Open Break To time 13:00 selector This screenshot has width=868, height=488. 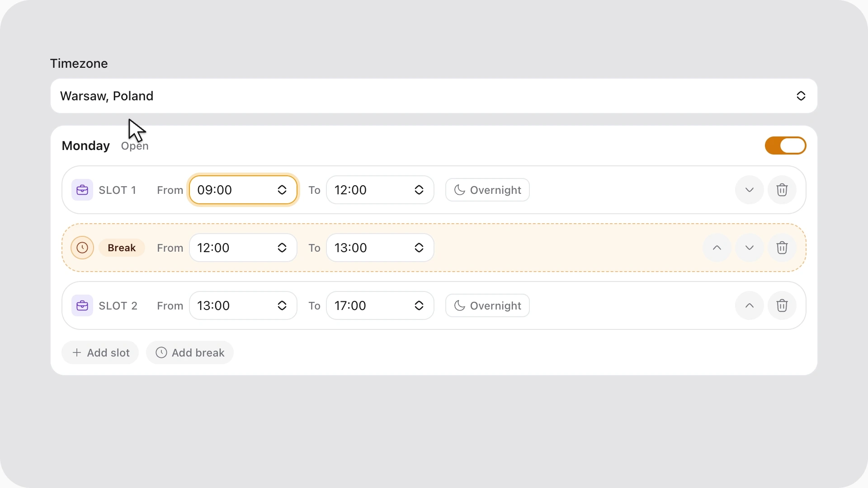pos(380,248)
